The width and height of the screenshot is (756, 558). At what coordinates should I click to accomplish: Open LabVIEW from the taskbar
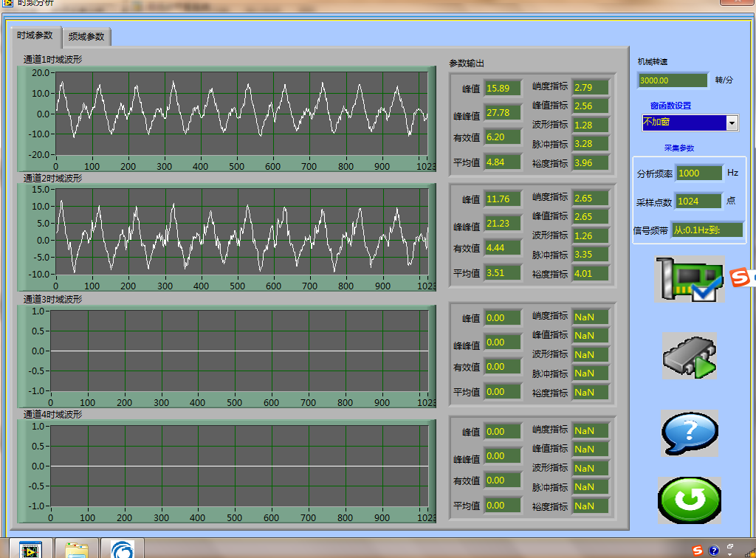click(30, 550)
